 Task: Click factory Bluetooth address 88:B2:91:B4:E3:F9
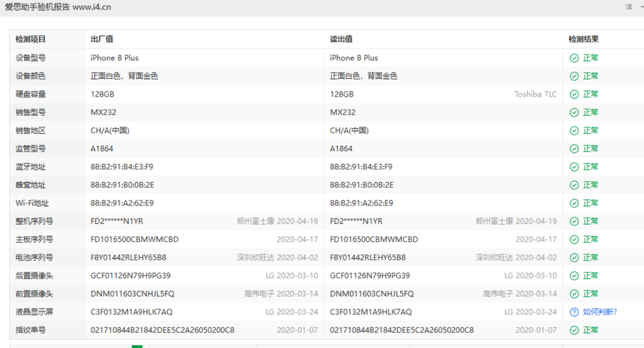coord(122,167)
